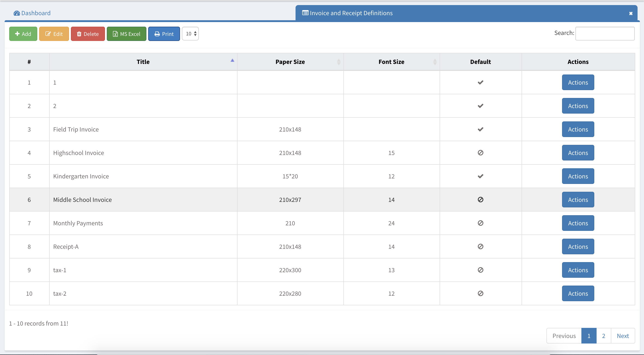Click default checkmark for Kindergarten Invoice
Image resolution: width=644 pixels, height=355 pixels.
[x=480, y=176]
